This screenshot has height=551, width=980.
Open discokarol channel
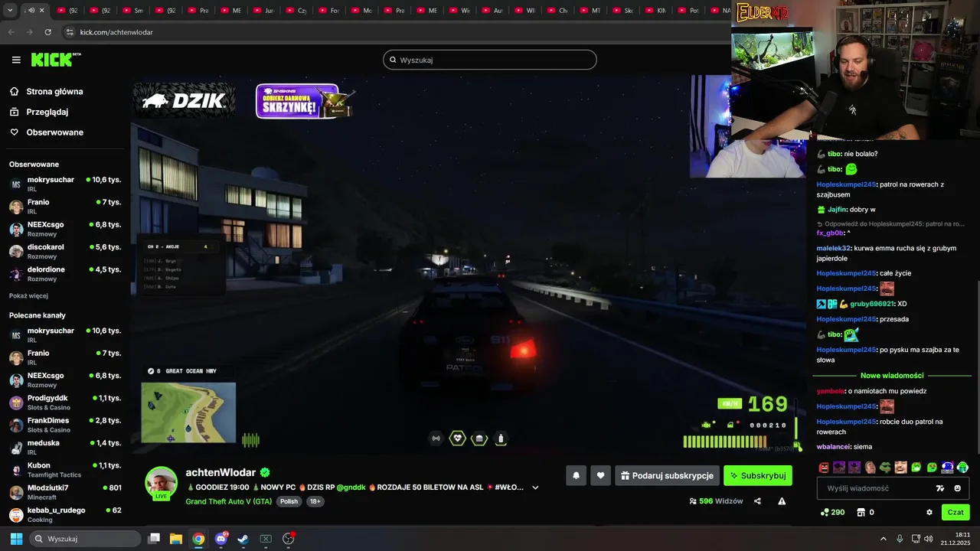(x=65, y=251)
